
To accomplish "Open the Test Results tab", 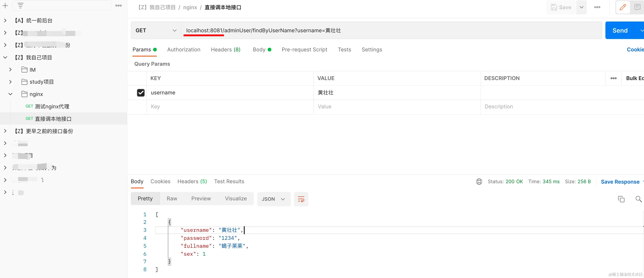I will point(229,181).
